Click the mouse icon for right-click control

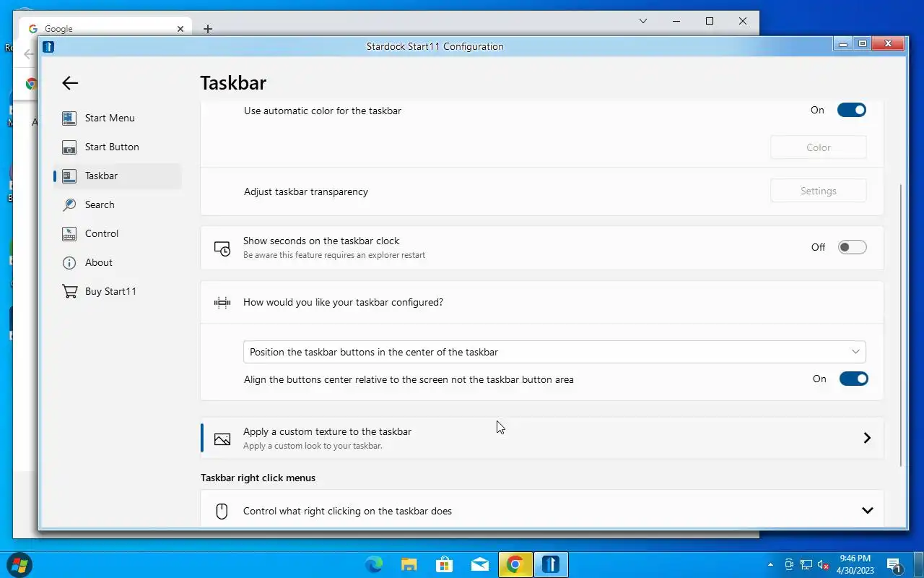tap(222, 511)
